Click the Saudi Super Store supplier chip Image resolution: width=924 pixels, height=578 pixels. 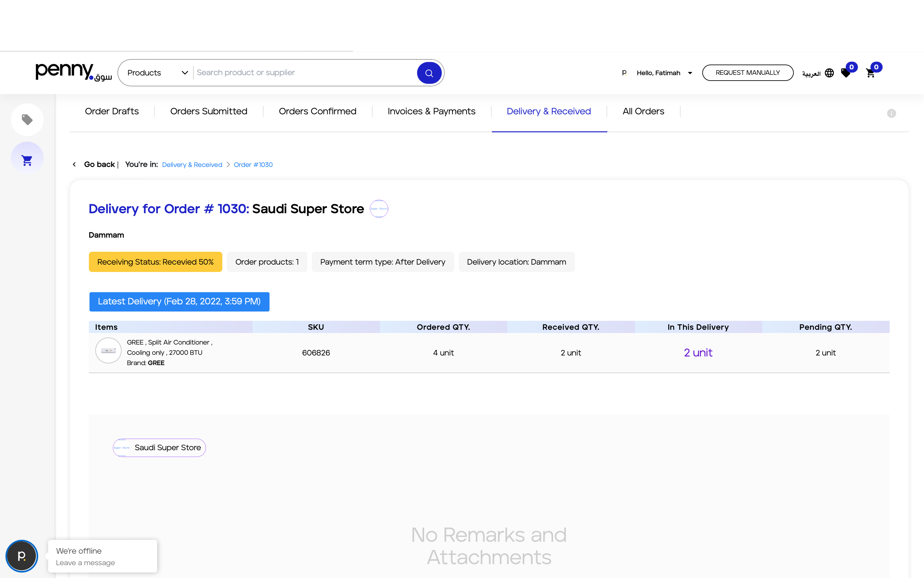point(159,448)
